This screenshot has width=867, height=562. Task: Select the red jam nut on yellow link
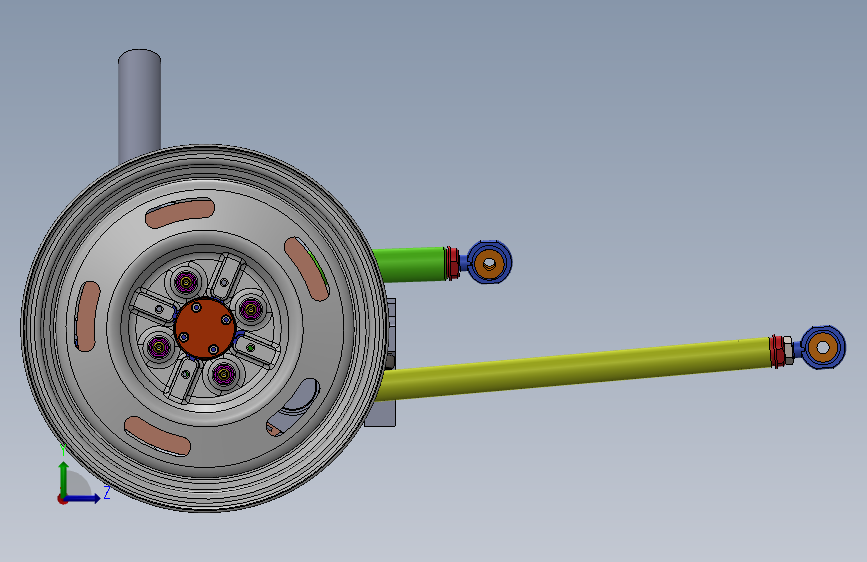click(x=777, y=352)
